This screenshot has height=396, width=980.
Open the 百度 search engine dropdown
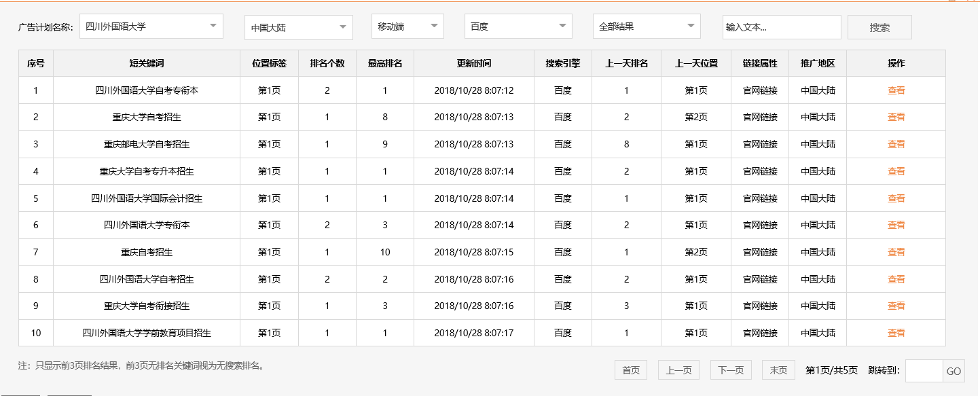coord(518,26)
